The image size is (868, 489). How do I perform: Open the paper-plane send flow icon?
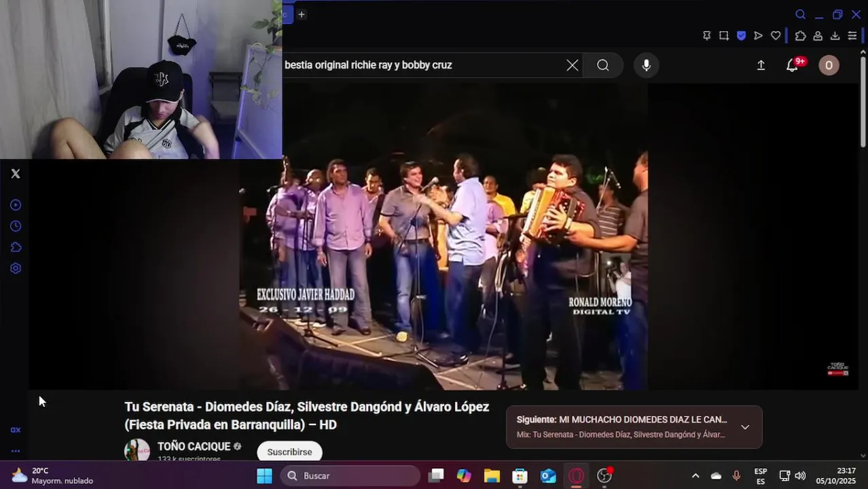[759, 36]
